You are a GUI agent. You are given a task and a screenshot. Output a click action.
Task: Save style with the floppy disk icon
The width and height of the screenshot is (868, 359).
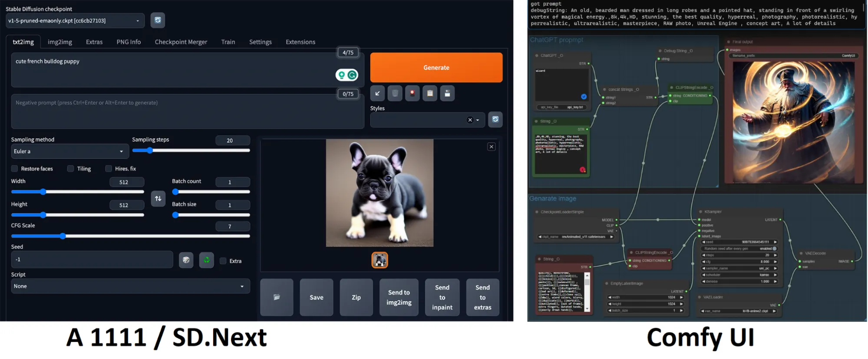pyautogui.click(x=447, y=93)
